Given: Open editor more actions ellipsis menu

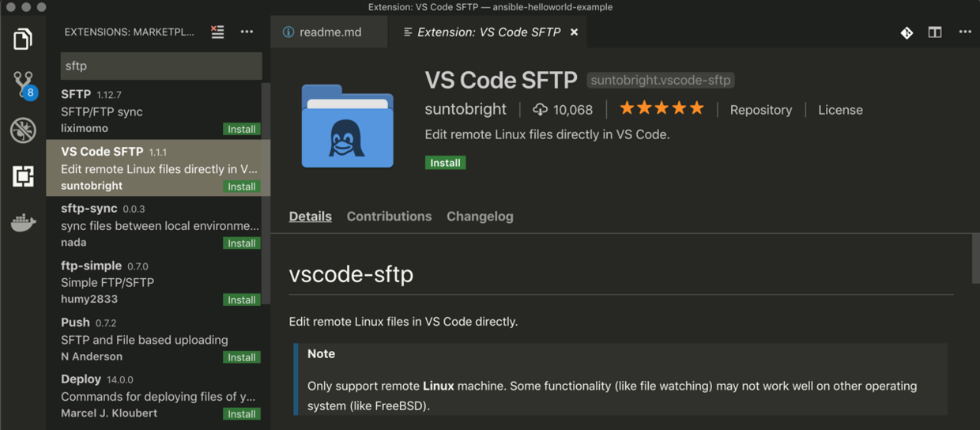Looking at the screenshot, I should click(965, 32).
